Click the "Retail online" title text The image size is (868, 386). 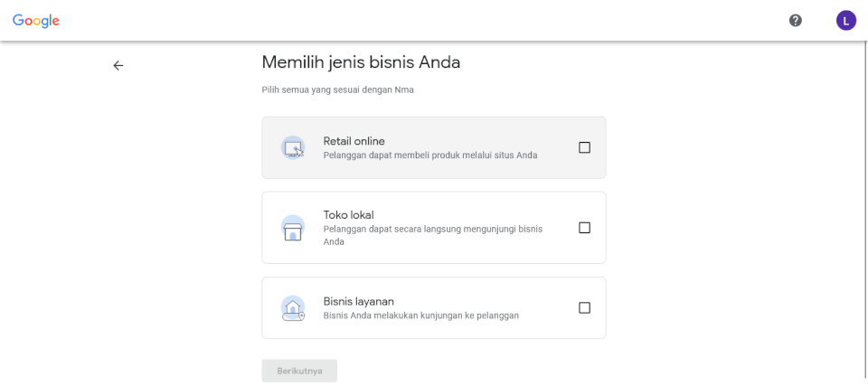[x=354, y=141]
